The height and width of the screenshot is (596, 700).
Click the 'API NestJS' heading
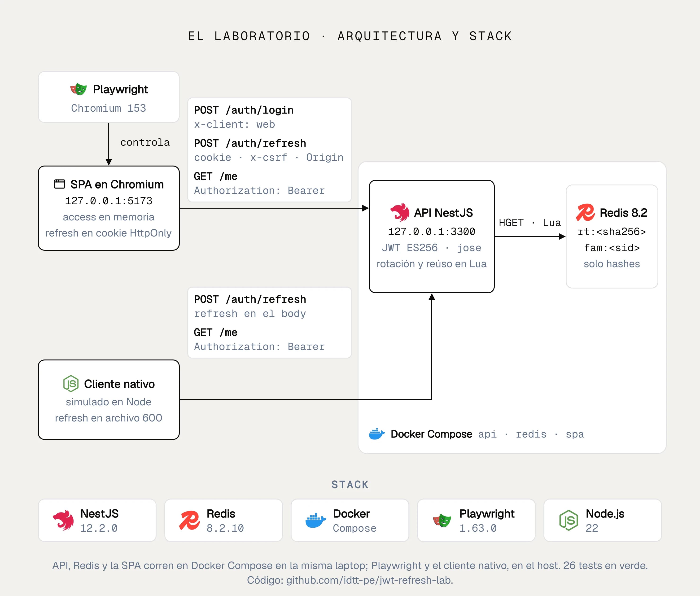(444, 213)
